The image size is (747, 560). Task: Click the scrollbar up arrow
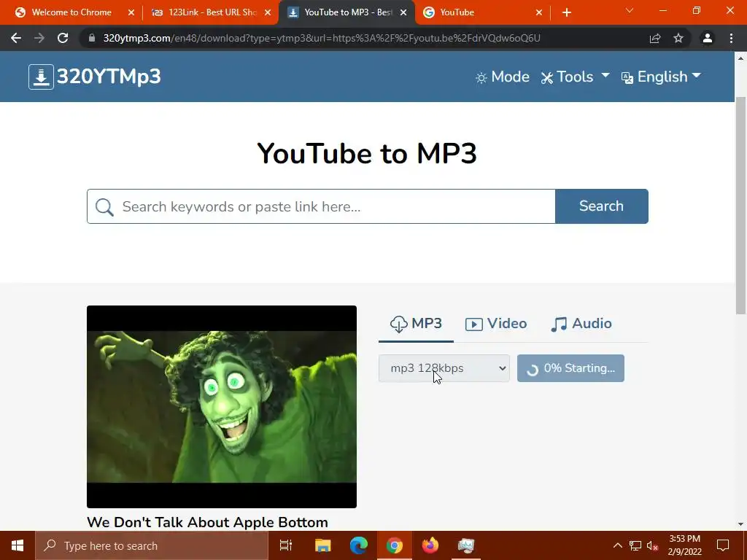point(740,58)
